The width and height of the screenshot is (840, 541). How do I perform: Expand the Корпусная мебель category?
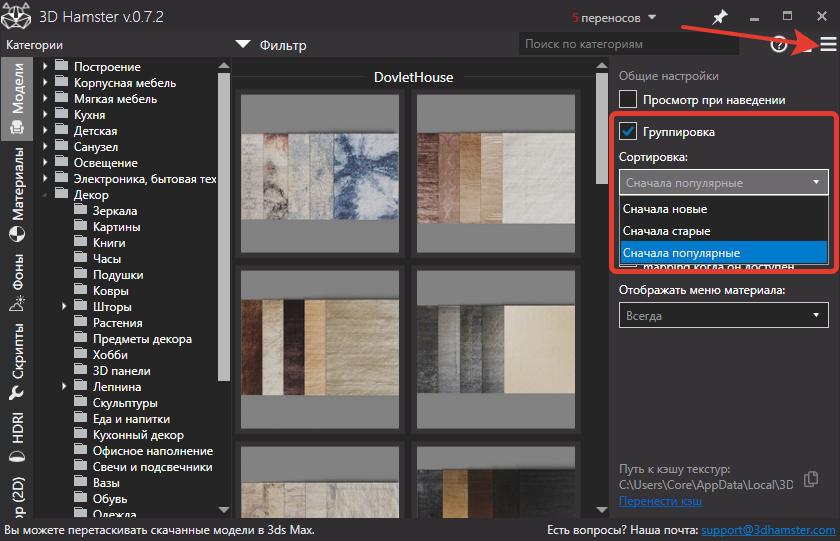pyautogui.click(x=45, y=82)
